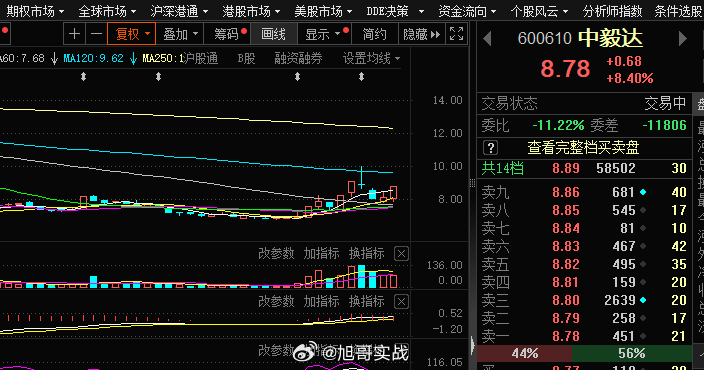Open 条件选股 menu item

click(679, 11)
